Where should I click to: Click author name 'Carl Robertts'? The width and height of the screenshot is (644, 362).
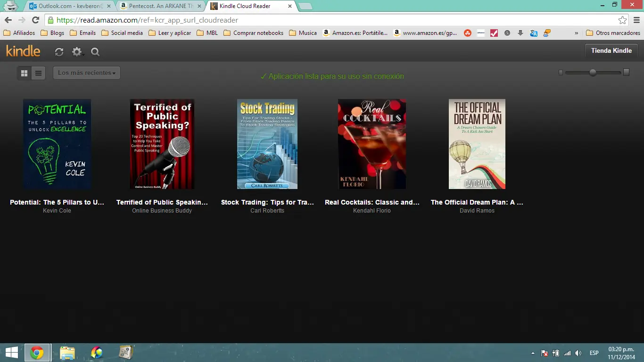(267, 211)
